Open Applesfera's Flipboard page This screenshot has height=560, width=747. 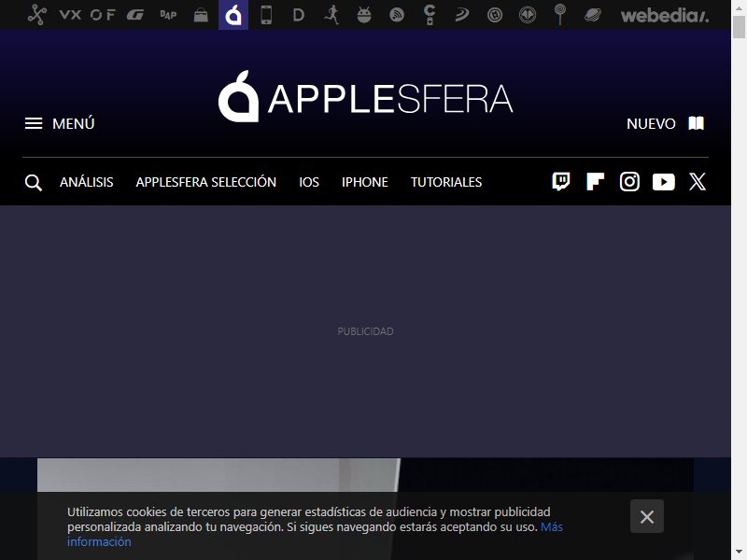tap(595, 182)
